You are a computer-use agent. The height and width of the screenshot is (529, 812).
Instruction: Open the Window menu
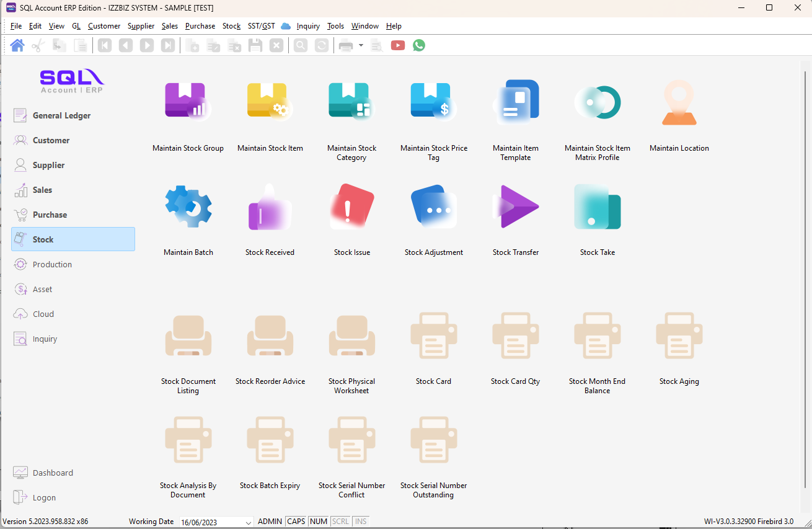click(365, 26)
